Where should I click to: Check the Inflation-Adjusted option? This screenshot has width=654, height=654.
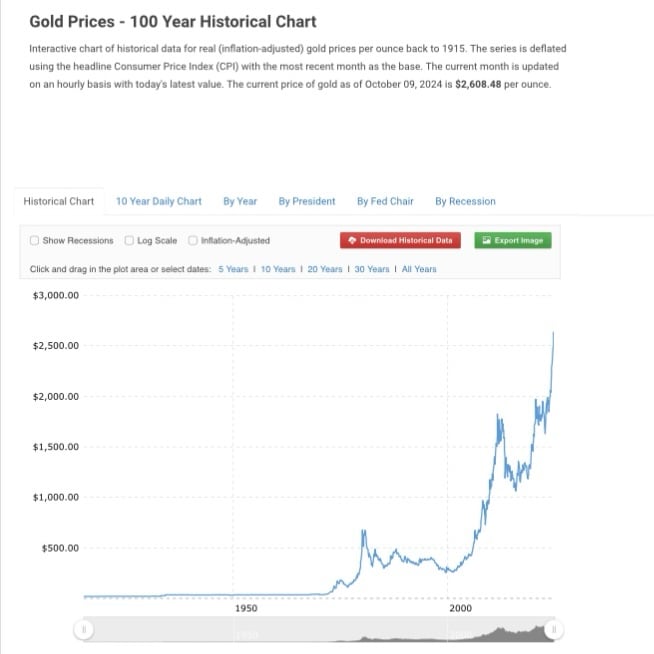(x=193, y=240)
